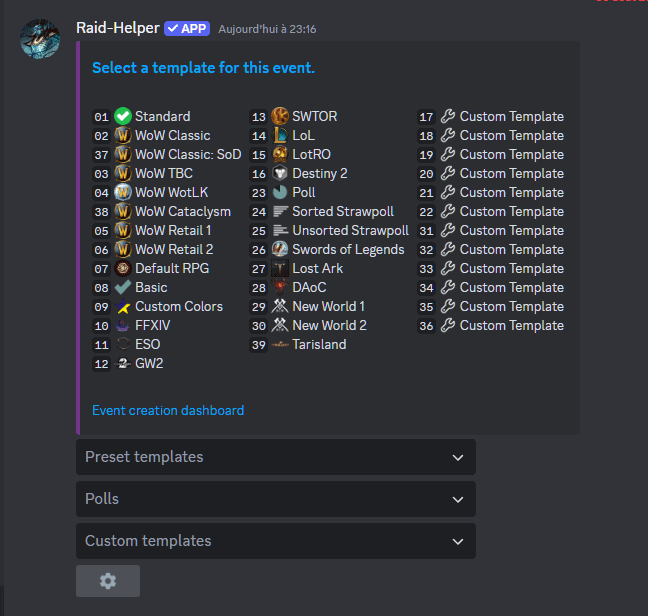The height and width of the screenshot is (616, 648).
Task: Open the Custom templates dropdown
Action: [275, 541]
